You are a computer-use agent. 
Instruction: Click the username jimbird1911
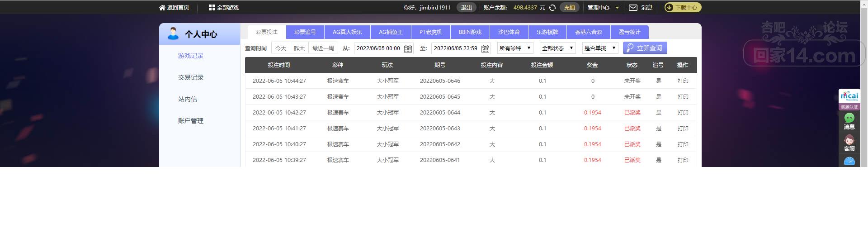click(x=435, y=8)
